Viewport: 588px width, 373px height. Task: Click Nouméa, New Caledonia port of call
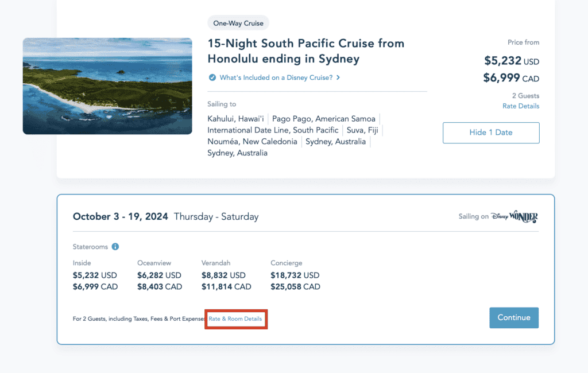pyautogui.click(x=252, y=141)
